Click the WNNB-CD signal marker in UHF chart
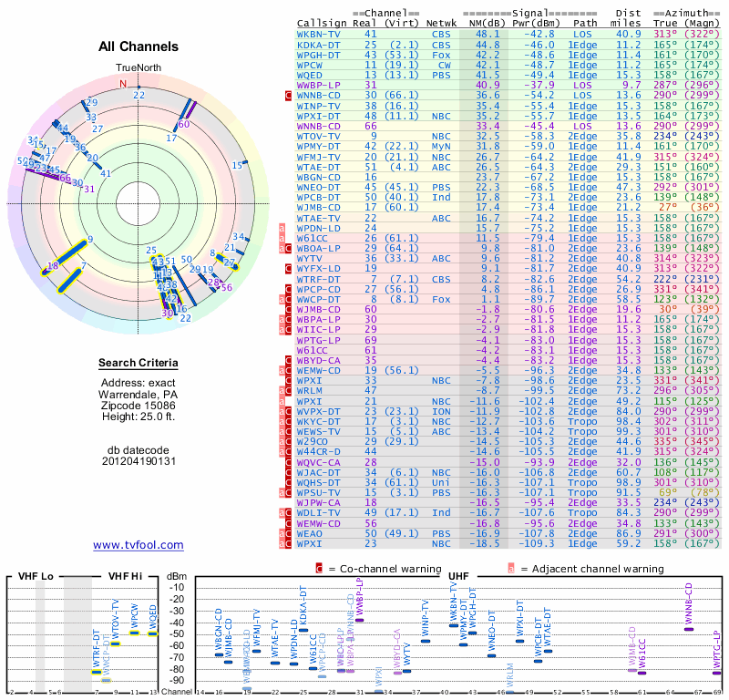The width and height of the screenshot is (729, 700). (689, 629)
